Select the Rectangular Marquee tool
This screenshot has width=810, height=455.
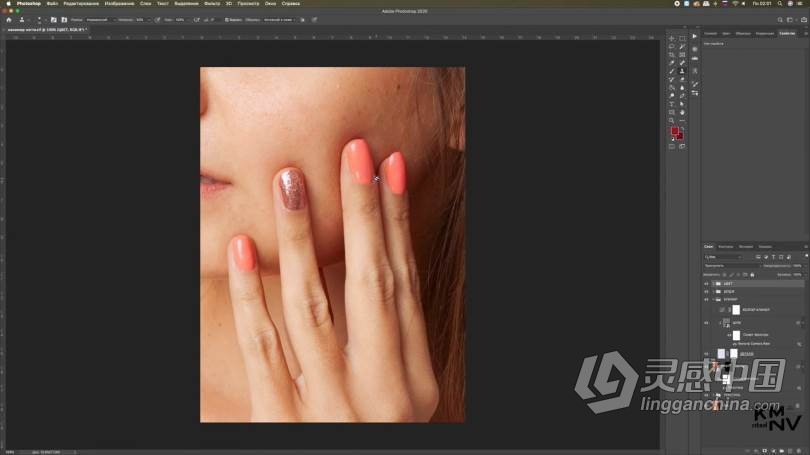pos(682,38)
